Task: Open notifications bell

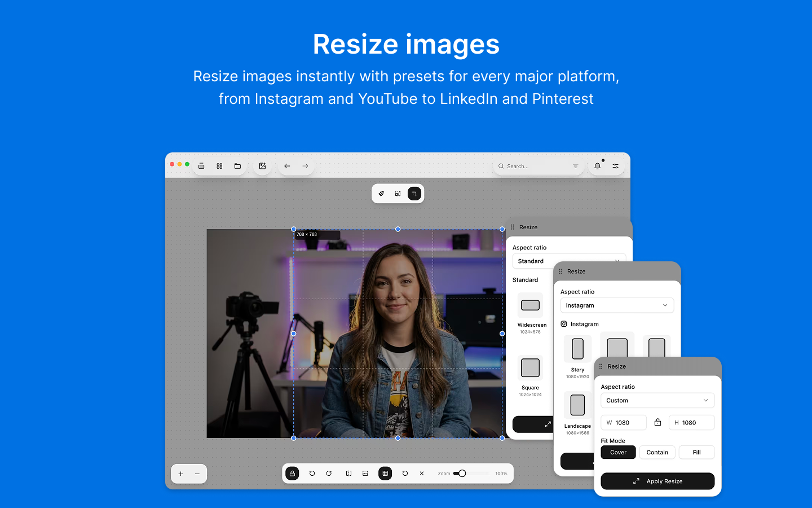Action: point(597,166)
